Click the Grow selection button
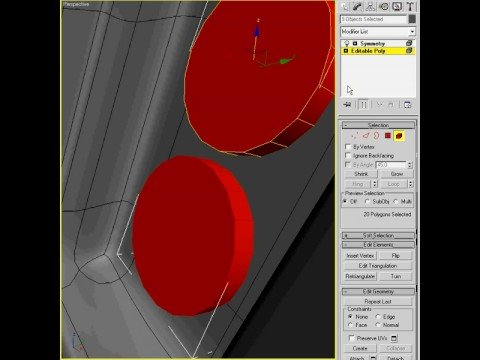This screenshot has width=480, height=360. 397,174
